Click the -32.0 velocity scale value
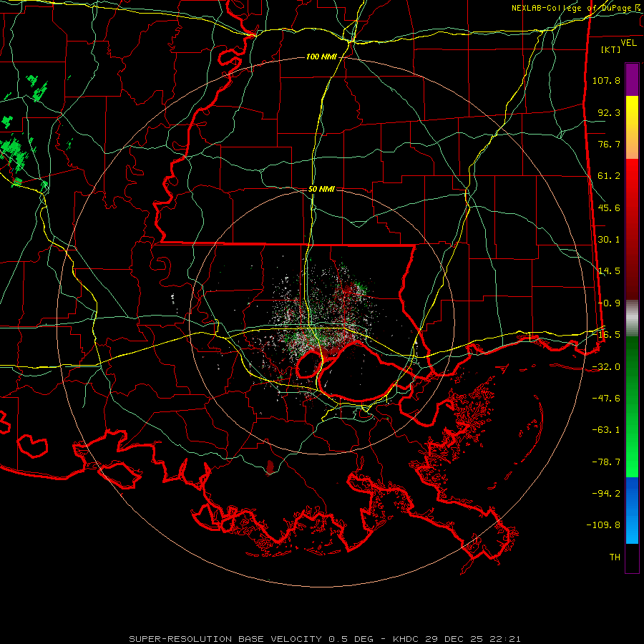Screen dimensions: 644x644 606,367
